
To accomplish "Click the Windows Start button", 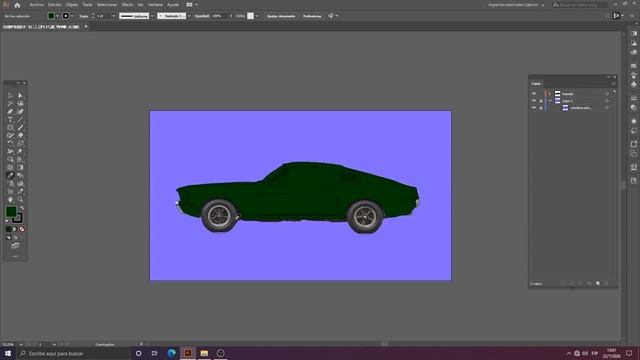I will pyautogui.click(x=7, y=353).
